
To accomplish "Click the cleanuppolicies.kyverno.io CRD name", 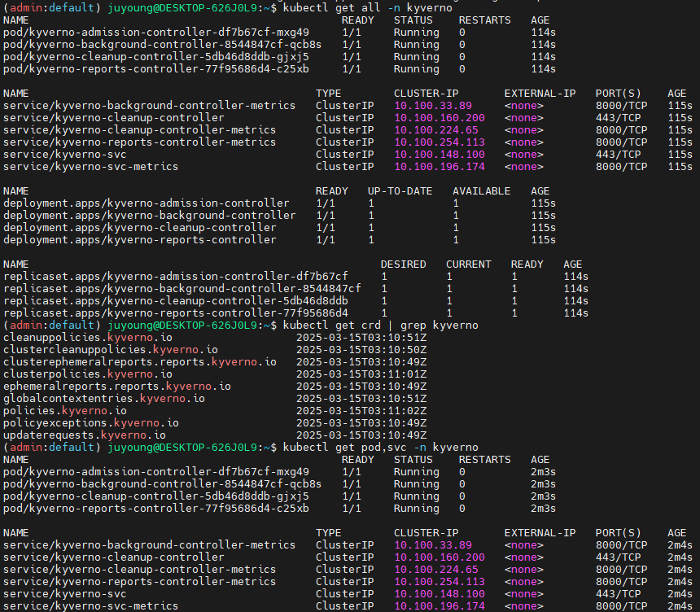I will point(88,337).
